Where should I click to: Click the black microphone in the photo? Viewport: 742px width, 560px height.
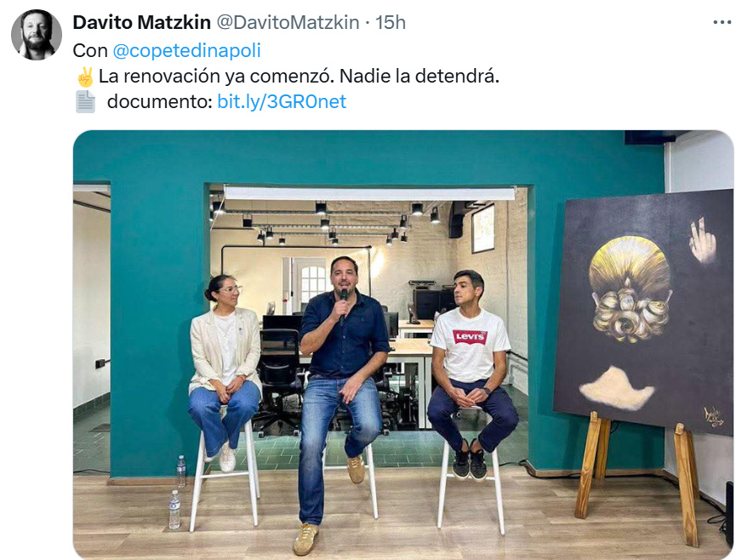click(x=343, y=306)
